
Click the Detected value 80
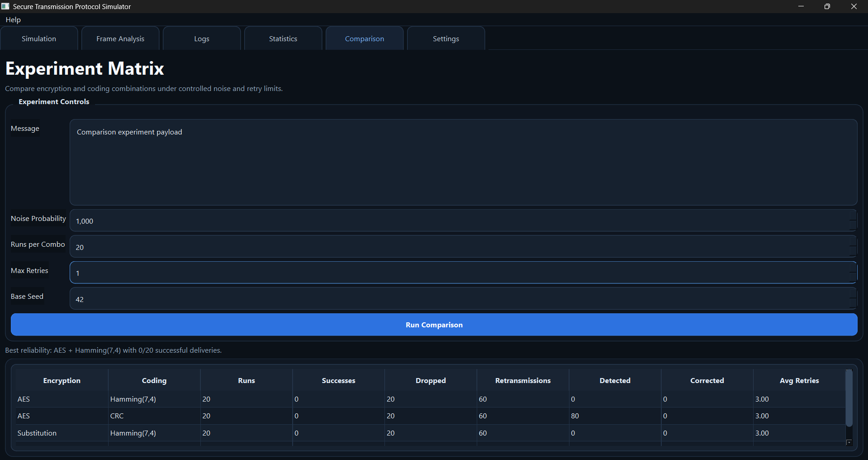(x=615, y=416)
